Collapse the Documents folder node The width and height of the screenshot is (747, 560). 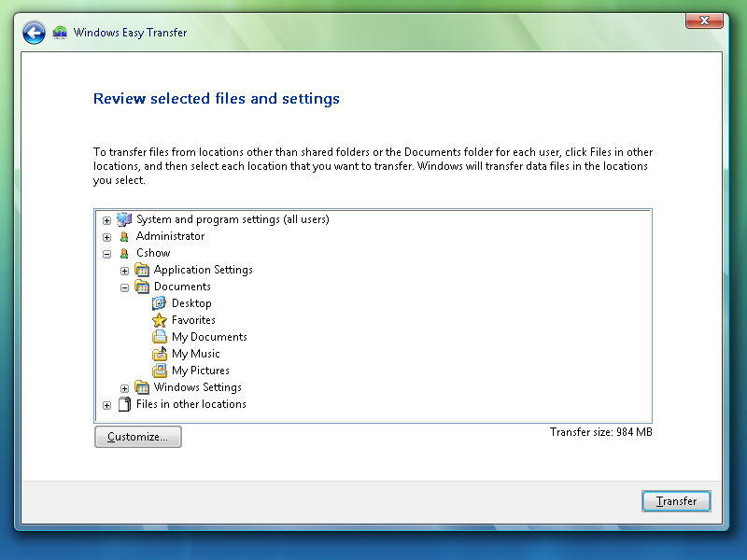(x=124, y=287)
